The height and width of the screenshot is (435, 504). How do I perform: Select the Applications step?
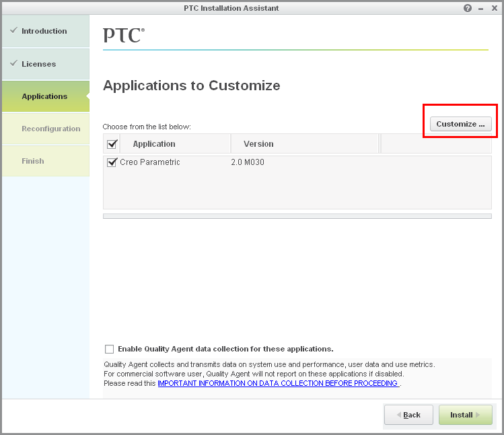[x=46, y=96]
